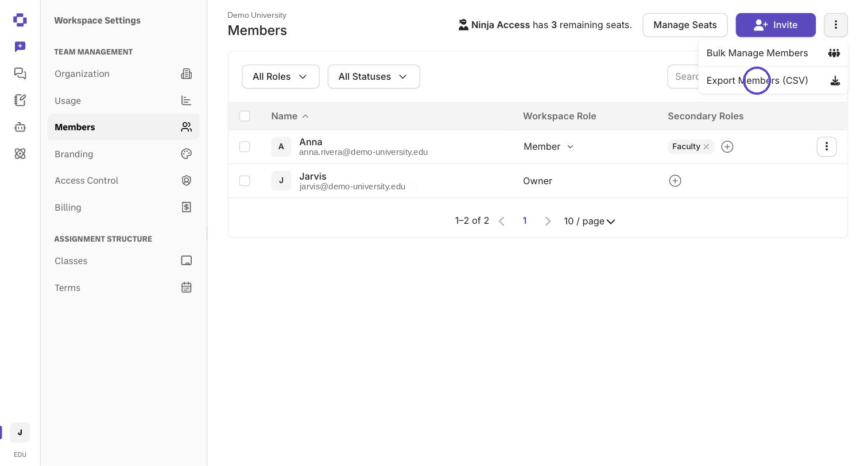The image size is (868, 466).
Task: Check the checkbox for Anna's row
Action: 245,147
